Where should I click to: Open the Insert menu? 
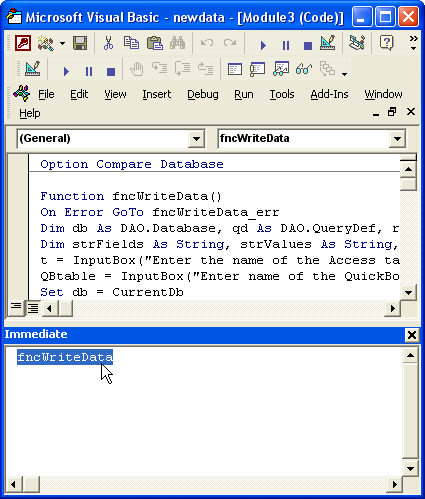[157, 95]
